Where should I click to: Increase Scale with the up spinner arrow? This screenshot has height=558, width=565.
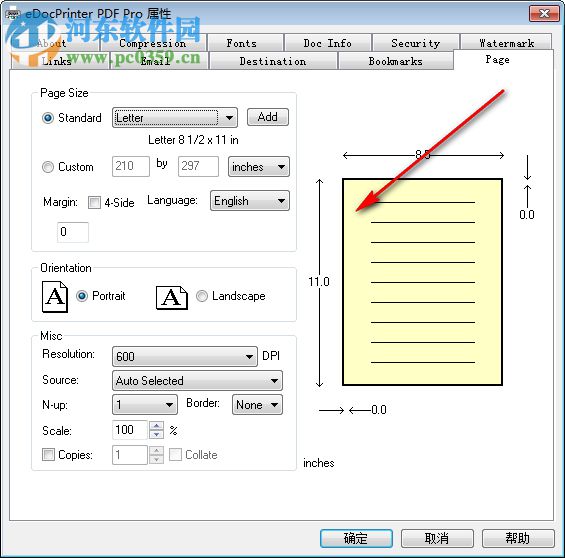(156, 426)
